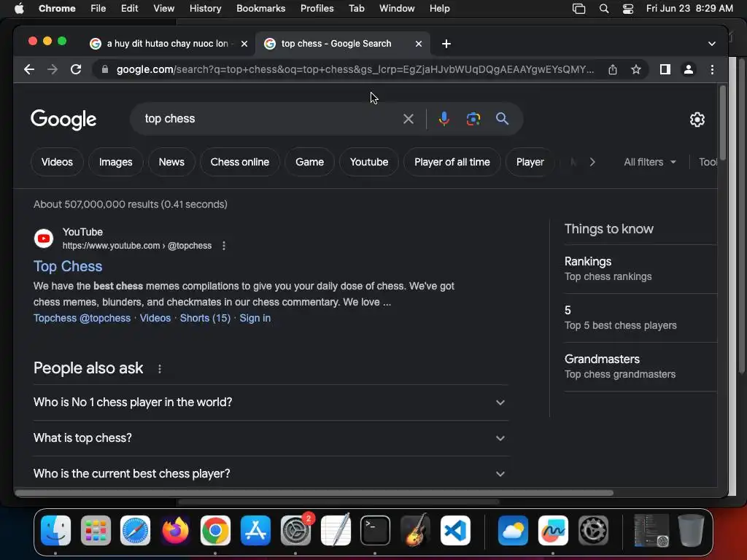Open the Top Chess result link
747x560 pixels.
(68, 266)
